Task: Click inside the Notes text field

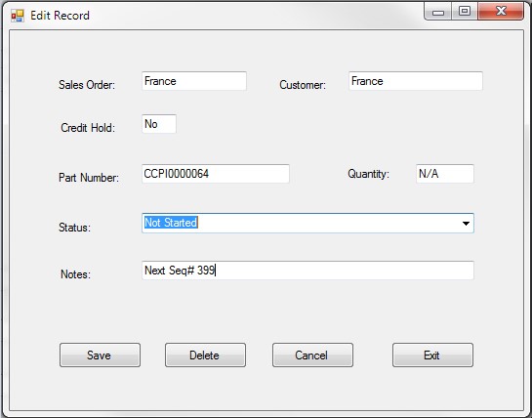Action: pos(307,271)
